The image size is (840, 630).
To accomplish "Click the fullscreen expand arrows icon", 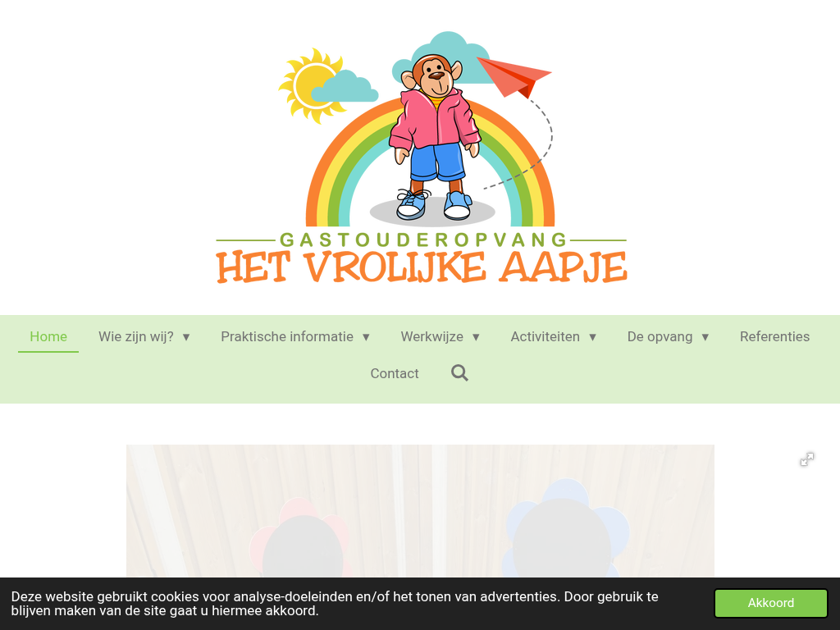I will click(807, 459).
